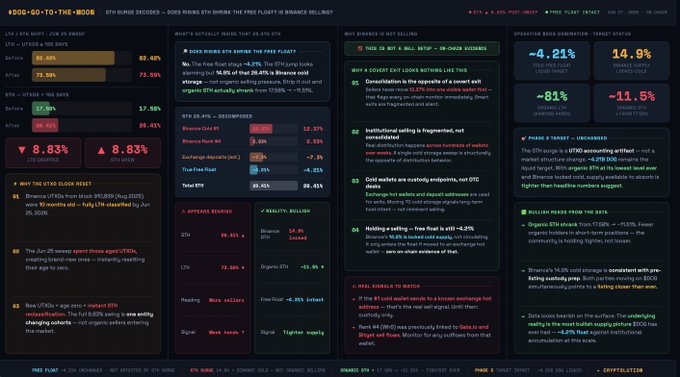Image resolution: width=680 pixels, height=377 pixels.
Task: Click the Total STH 26.41% bar
Action: pos(274,186)
